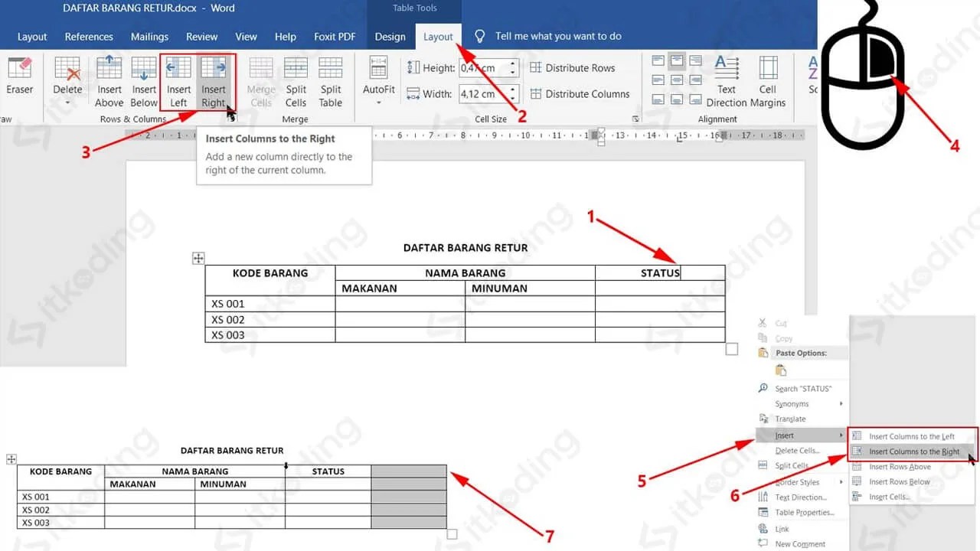Choose Insert Columns to the Right
Viewport: 980px width, 551px height.
(x=913, y=452)
